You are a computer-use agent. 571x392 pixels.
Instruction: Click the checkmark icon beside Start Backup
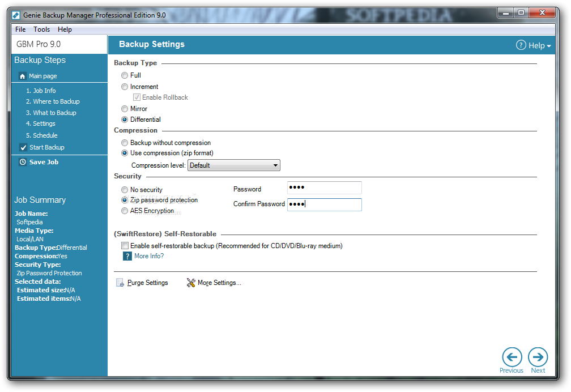coord(23,147)
